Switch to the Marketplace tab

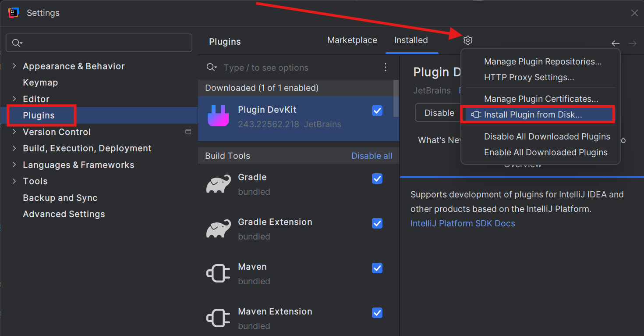point(352,40)
